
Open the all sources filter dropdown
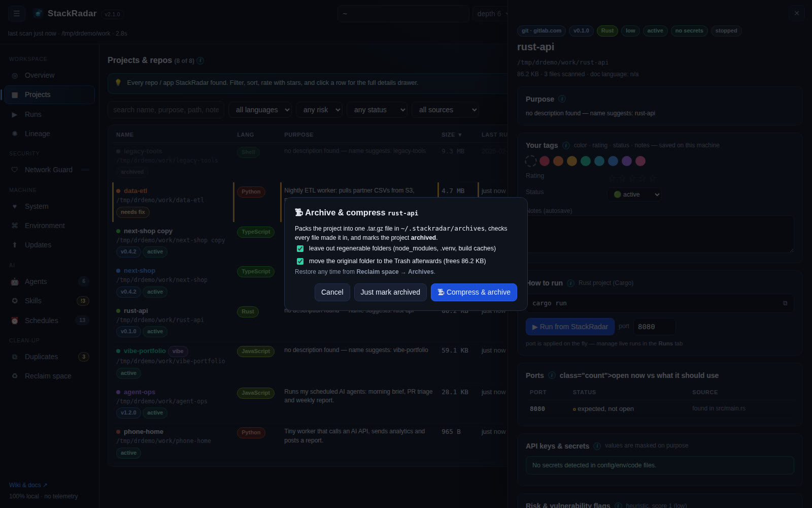click(445, 110)
